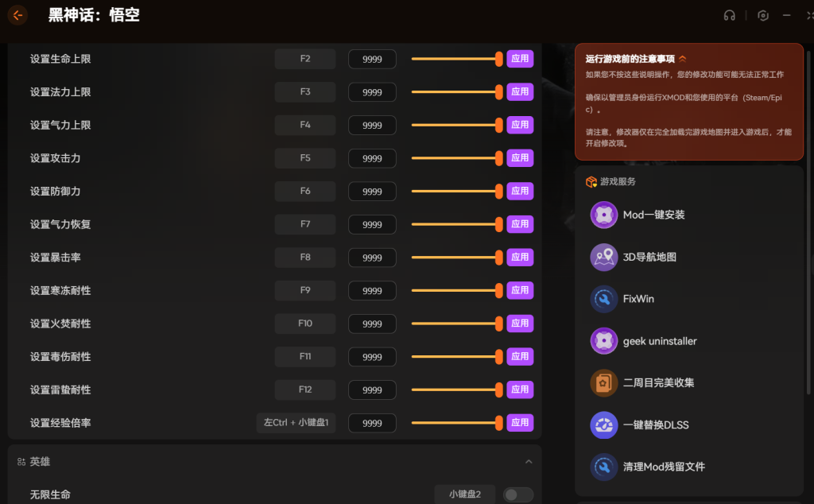Open the 清理Mod残留文件 icon
Screen dimensions: 814x504
pyautogui.click(x=604, y=467)
